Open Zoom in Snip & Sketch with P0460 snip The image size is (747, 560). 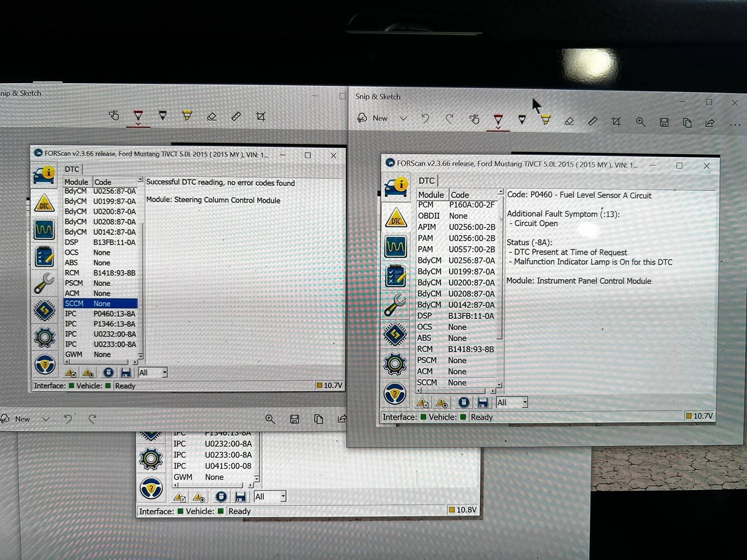tap(641, 122)
